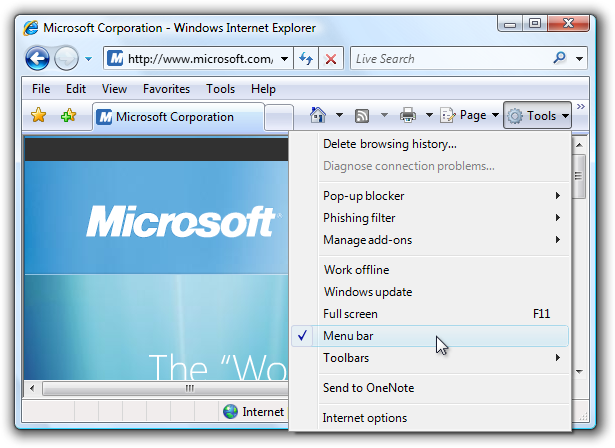Screen dimensions: 615x448
Task: Expand Manage add-ons submenu
Action: [430, 240]
